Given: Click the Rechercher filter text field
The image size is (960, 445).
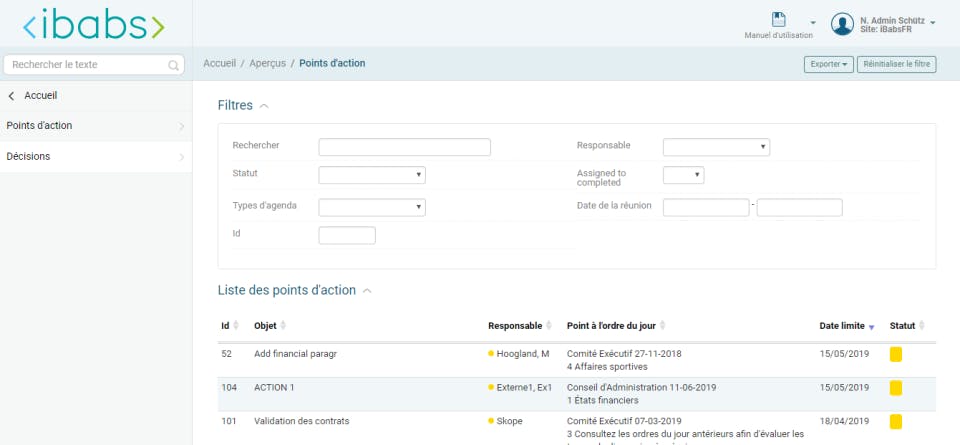Looking at the screenshot, I should pos(404,147).
